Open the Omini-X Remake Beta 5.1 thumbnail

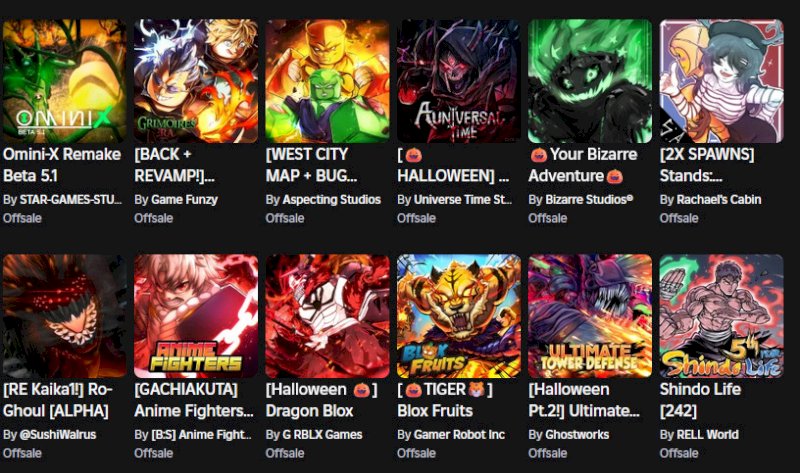coord(64,81)
